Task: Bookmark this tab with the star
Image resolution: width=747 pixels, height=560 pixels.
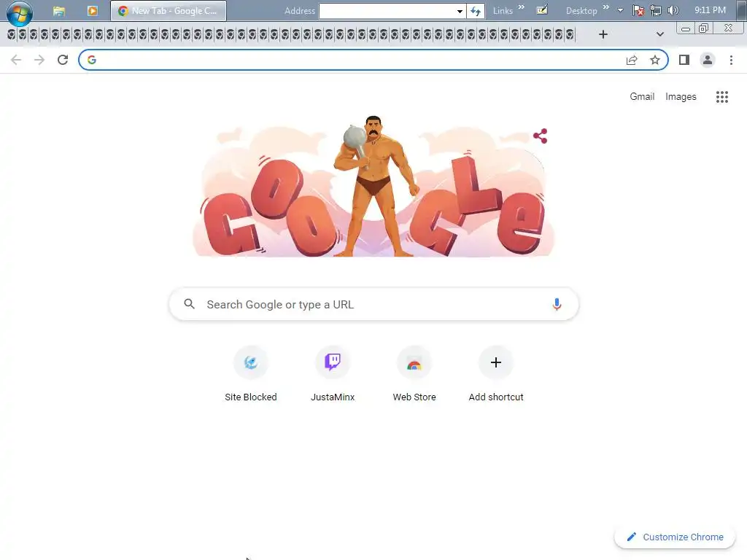Action: point(655,60)
